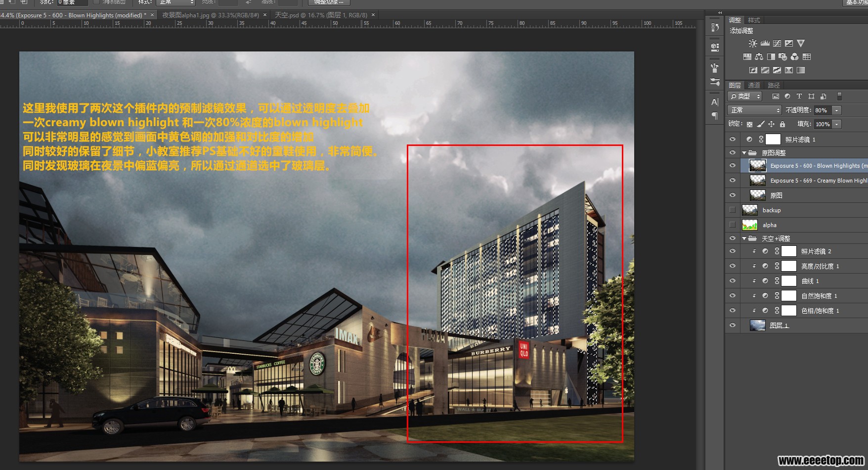This screenshot has height=470, width=868.
Task: Add a Threshold adjustment layer
Action: (x=777, y=70)
